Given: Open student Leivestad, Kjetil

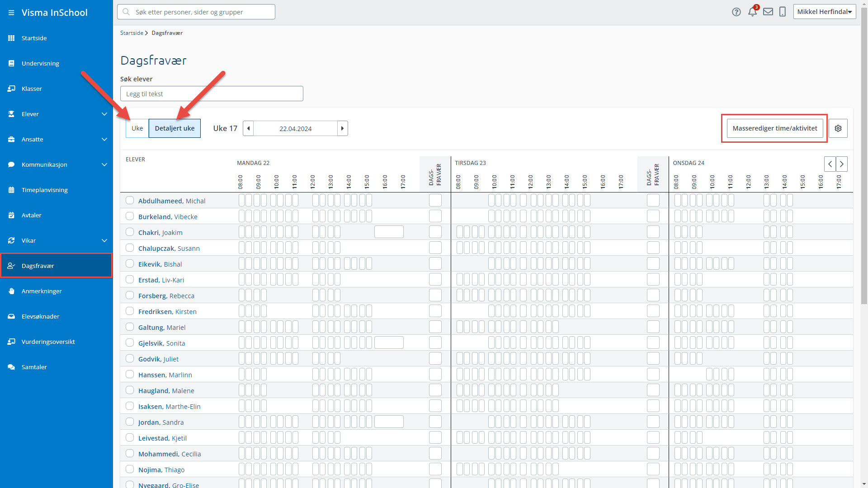Looking at the screenshot, I should 162,438.
